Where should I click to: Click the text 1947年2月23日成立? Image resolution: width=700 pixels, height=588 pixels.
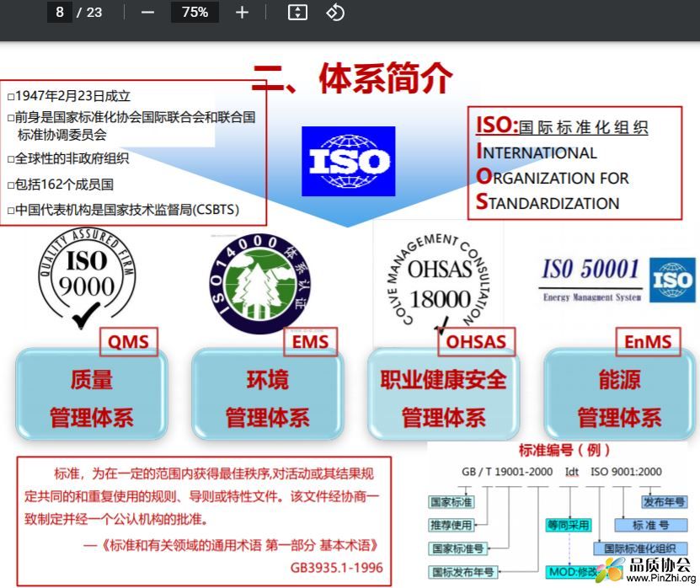point(72,96)
